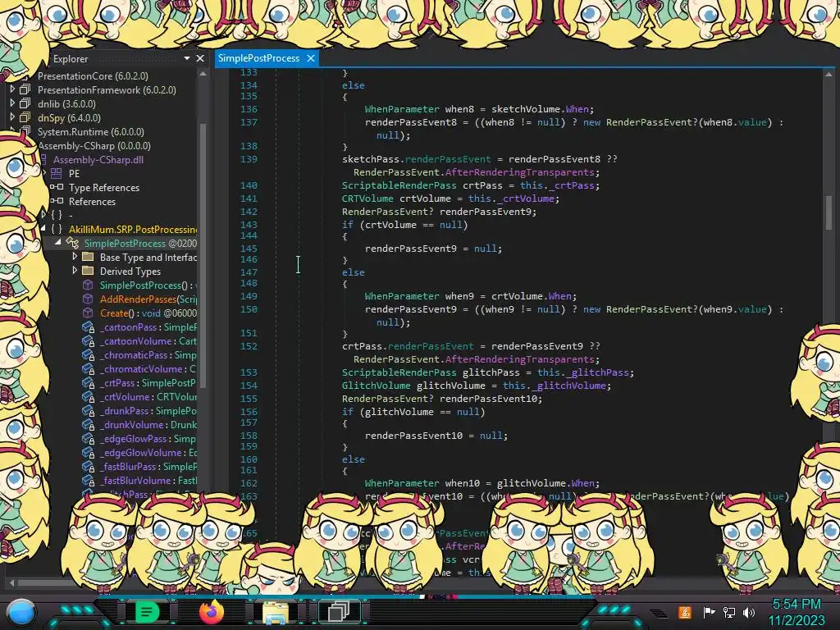The height and width of the screenshot is (630, 840).
Task: Click the editor scrollbar up arrow
Action: [x=829, y=75]
